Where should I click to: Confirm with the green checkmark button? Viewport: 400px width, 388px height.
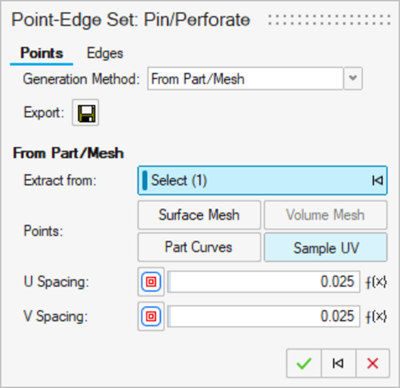(304, 363)
